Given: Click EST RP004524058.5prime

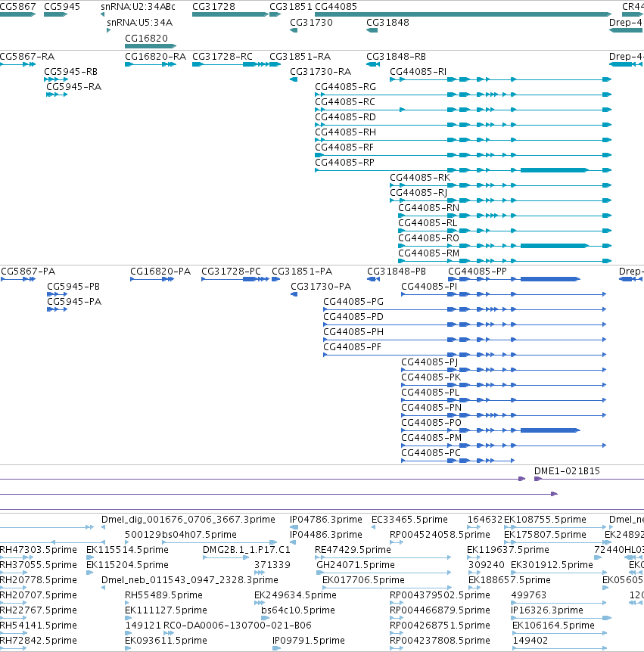Looking at the screenshot, I should pos(440,534).
